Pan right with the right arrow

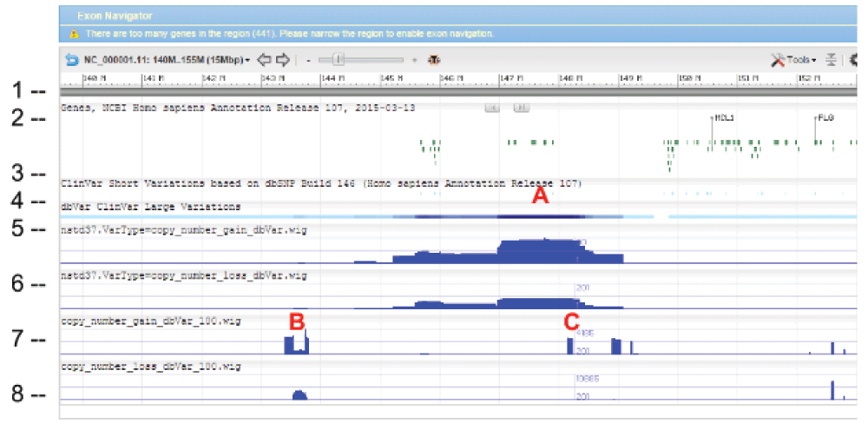pyautogui.click(x=282, y=60)
